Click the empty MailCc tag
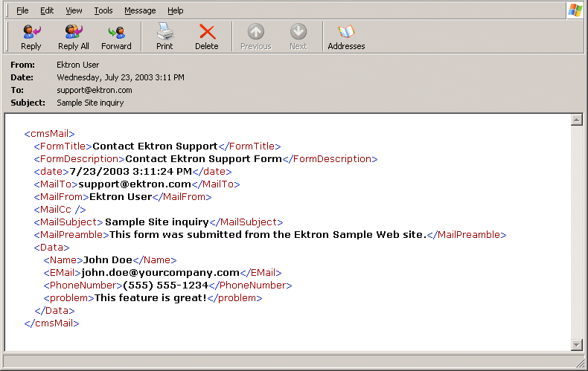This screenshot has height=371, width=588. click(60, 210)
